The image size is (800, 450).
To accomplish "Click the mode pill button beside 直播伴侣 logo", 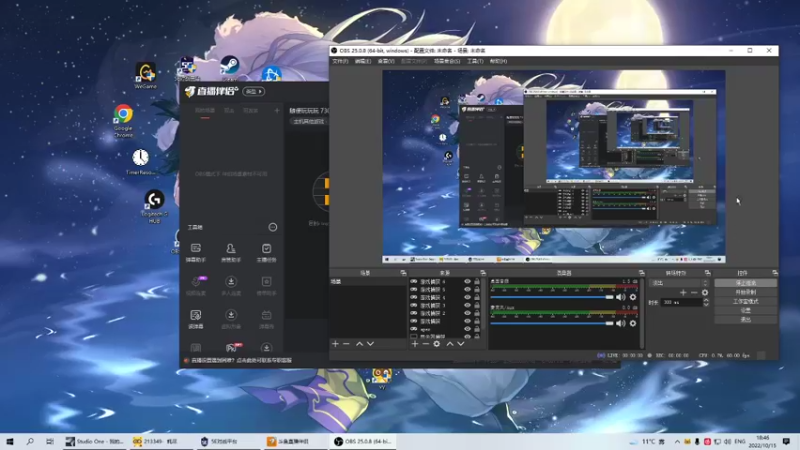I will 254,91.
